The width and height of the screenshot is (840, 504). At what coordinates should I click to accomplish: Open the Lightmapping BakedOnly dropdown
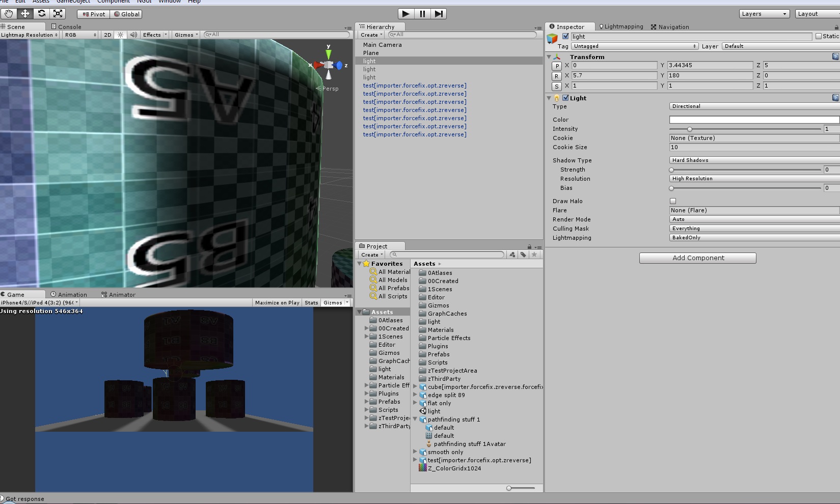pyautogui.click(x=754, y=238)
